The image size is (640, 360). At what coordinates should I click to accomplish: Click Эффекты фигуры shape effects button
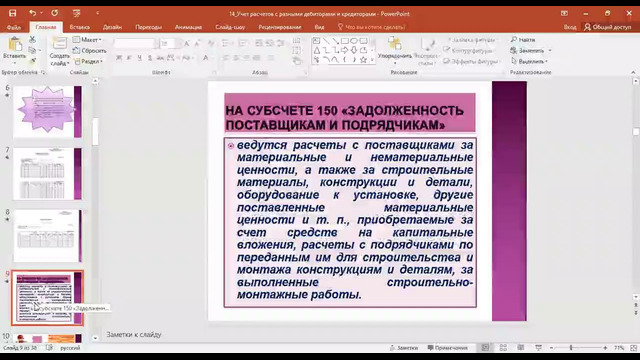(471, 61)
